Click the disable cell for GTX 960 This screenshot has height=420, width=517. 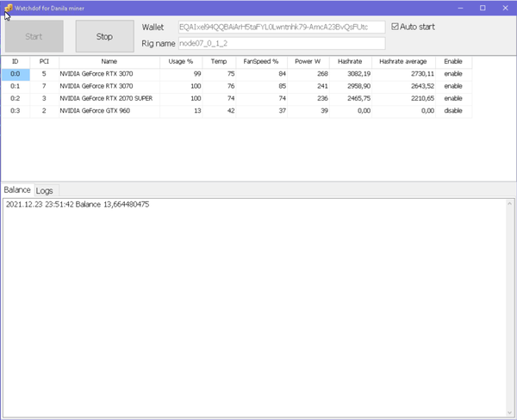[x=453, y=111]
